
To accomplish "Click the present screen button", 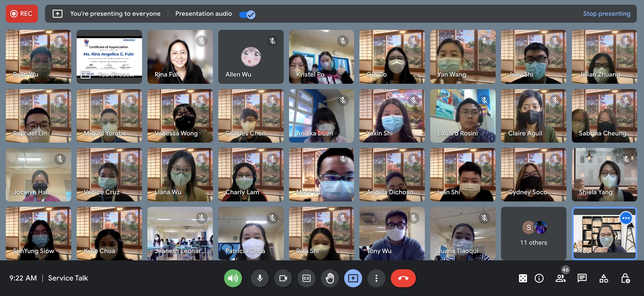I will [353, 278].
